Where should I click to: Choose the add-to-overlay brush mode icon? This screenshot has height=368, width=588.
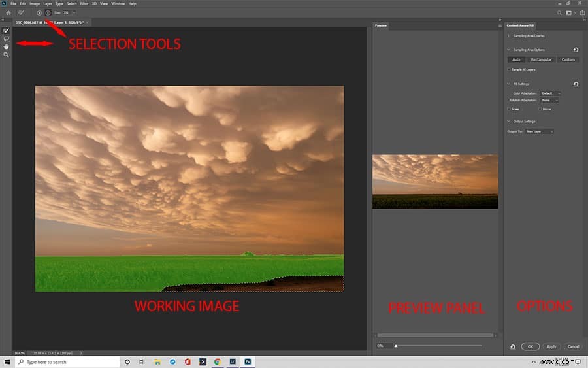click(x=39, y=13)
